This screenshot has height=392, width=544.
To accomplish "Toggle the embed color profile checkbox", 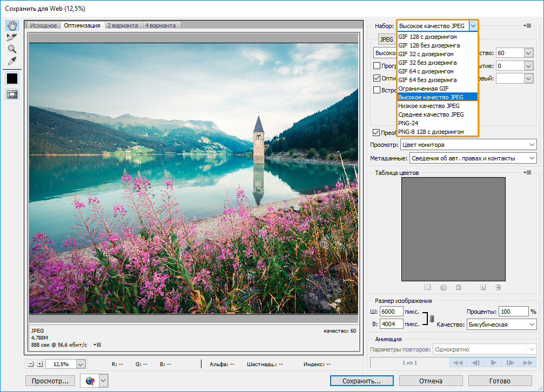I will (377, 90).
